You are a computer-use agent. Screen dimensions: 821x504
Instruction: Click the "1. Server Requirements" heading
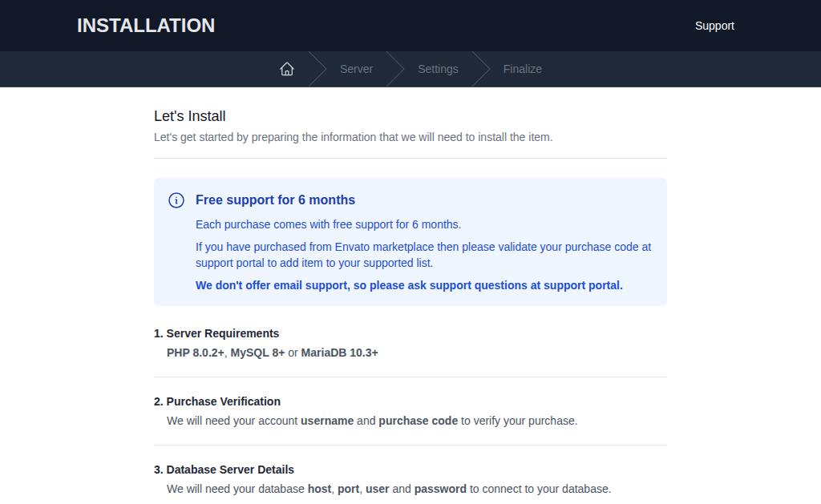click(x=216, y=333)
